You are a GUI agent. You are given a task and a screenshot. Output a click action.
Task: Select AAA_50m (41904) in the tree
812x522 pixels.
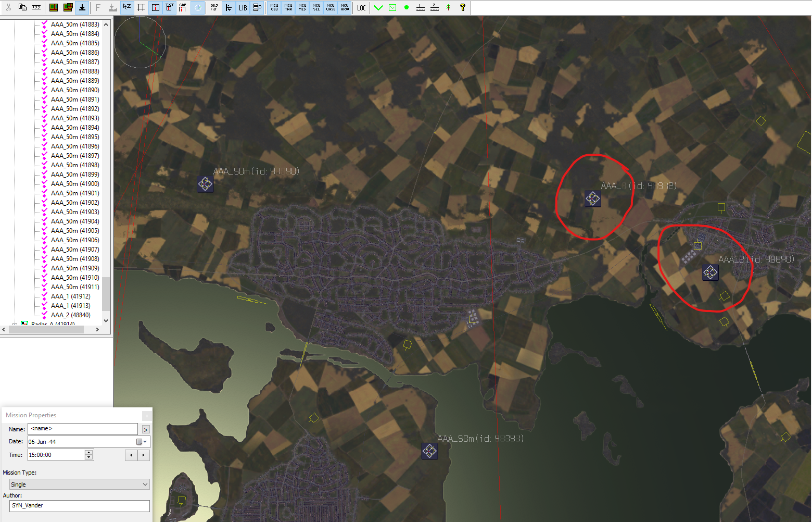pyautogui.click(x=75, y=221)
